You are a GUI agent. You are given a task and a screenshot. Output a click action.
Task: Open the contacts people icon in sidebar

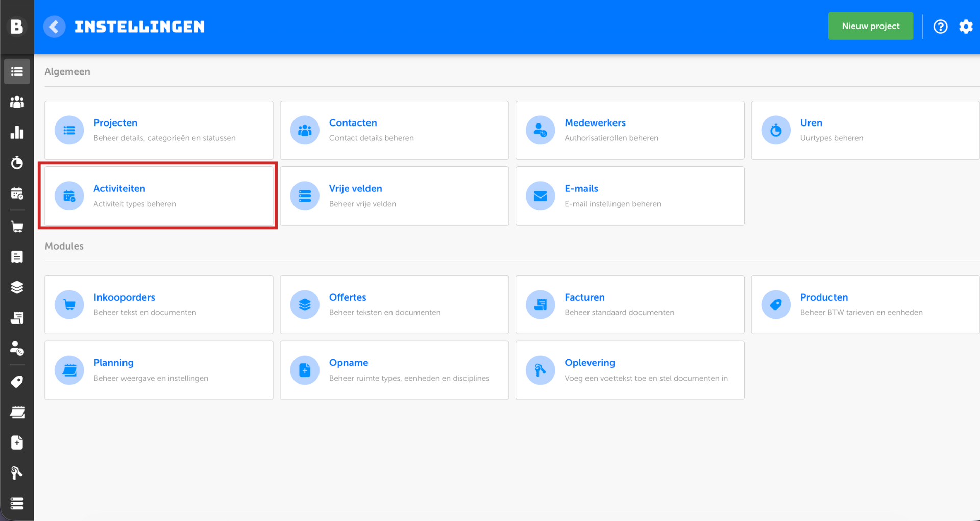tap(17, 102)
